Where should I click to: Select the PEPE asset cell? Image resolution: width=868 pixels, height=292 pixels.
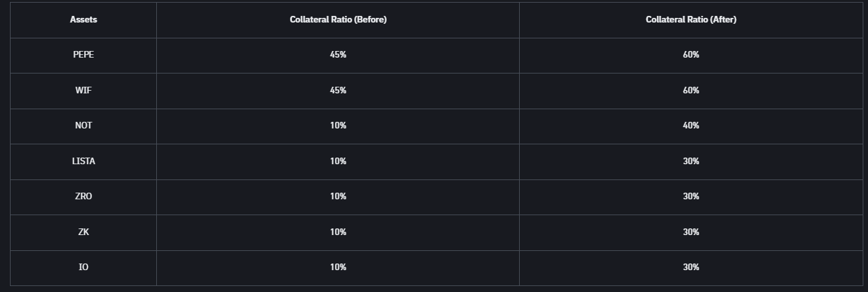[83, 55]
